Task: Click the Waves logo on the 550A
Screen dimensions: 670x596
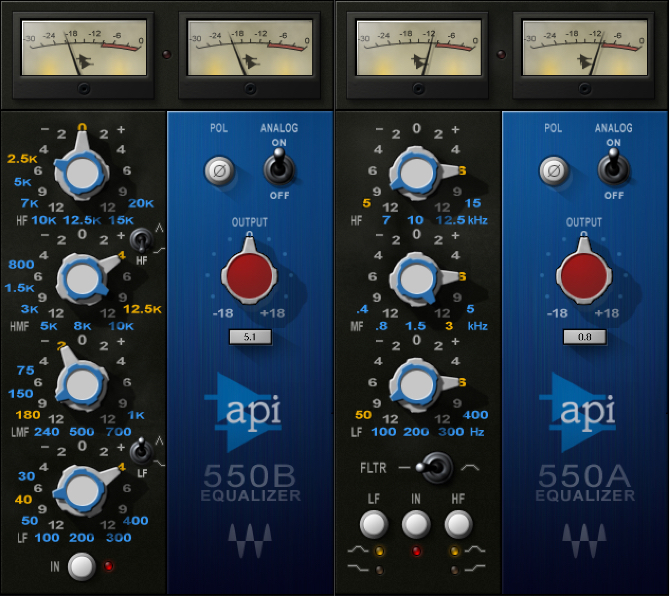Action: click(x=584, y=540)
